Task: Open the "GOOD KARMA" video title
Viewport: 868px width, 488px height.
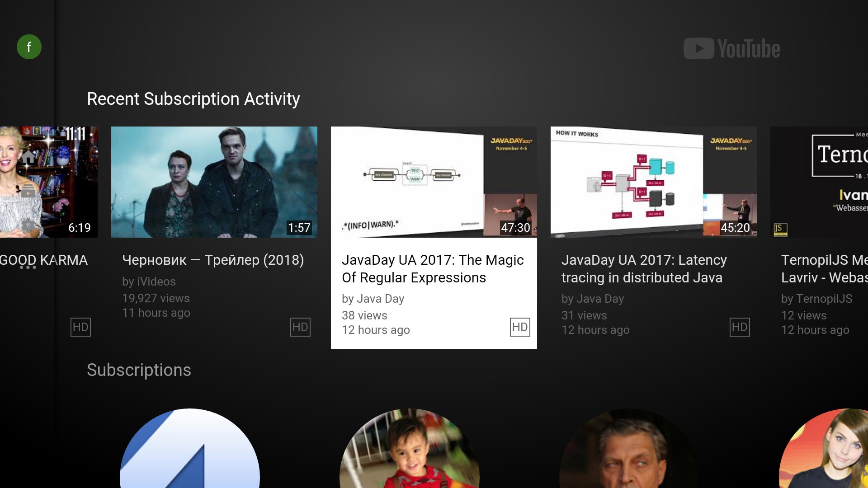Action: [44, 260]
